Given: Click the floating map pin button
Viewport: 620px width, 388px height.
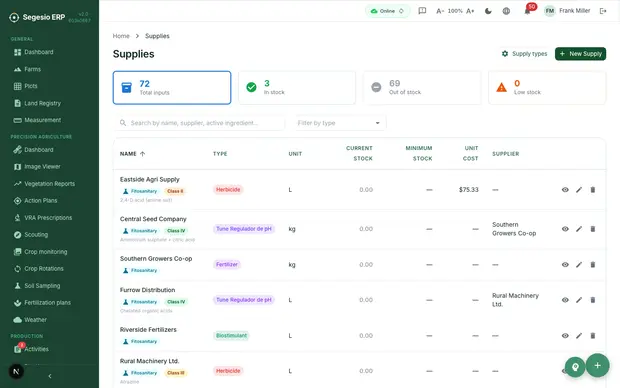Looking at the screenshot, I should (x=575, y=367).
